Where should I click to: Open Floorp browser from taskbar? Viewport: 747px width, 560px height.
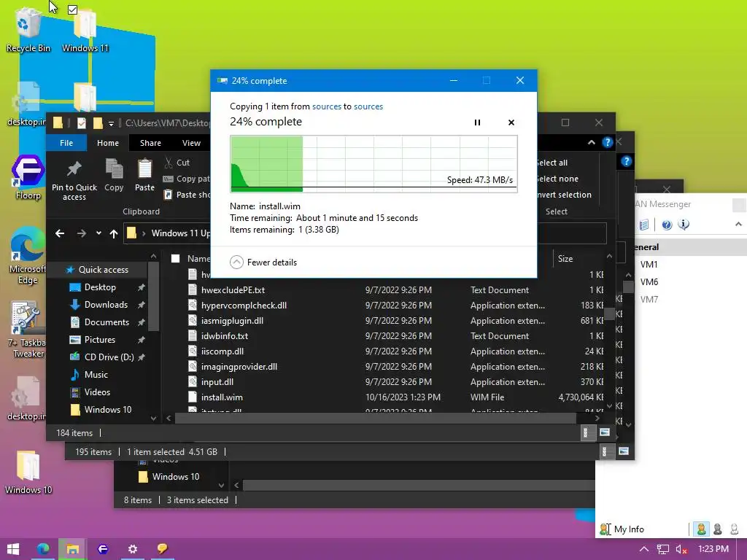pos(103,549)
